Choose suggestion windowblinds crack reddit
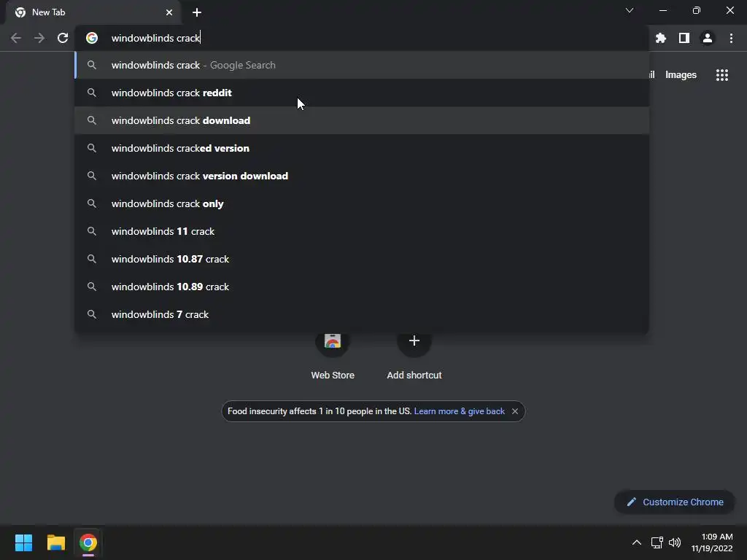747x560 pixels. (362, 93)
